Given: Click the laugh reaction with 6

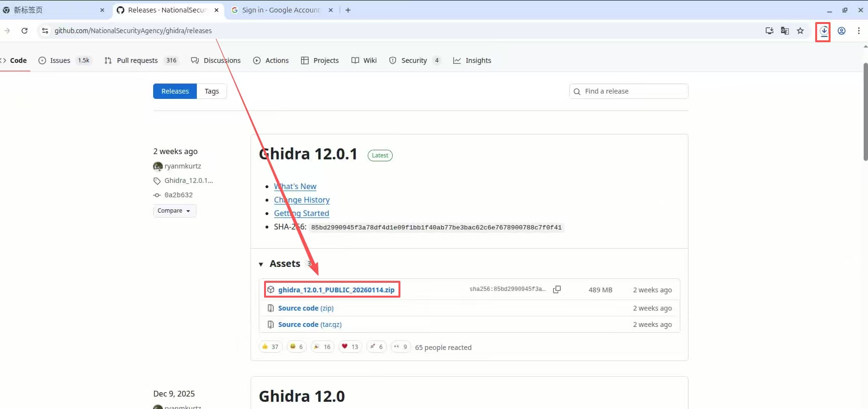Looking at the screenshot, I should pos(297,347).
